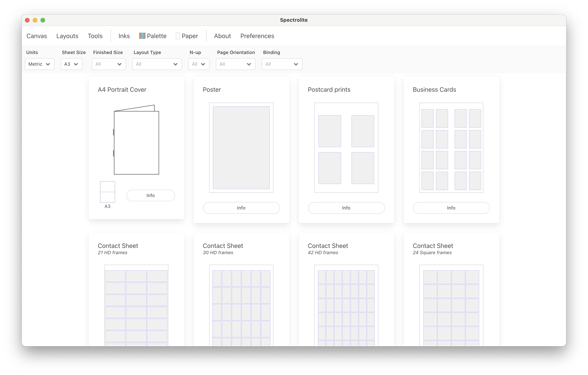Screen dimensions: 588x375
Task: Select the 21 HD frames contact sheet
Action: point(136,305)
